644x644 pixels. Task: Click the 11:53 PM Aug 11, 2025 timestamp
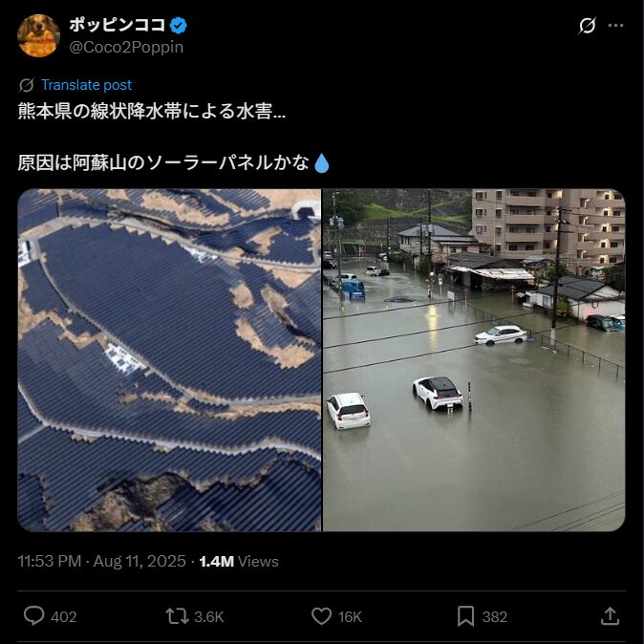101,561
